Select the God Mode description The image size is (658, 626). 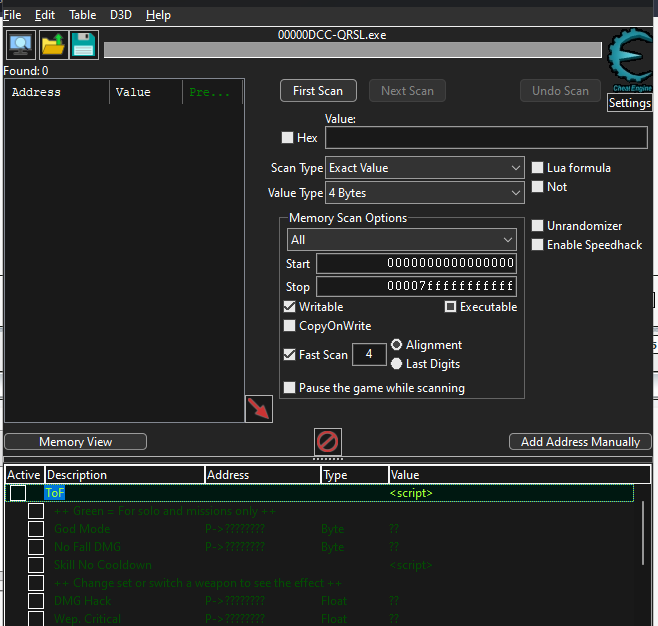pyautogui.click(x=82, y=529)
